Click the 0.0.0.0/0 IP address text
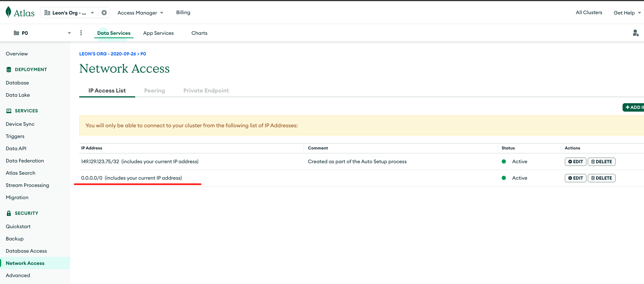 (92, 178)
